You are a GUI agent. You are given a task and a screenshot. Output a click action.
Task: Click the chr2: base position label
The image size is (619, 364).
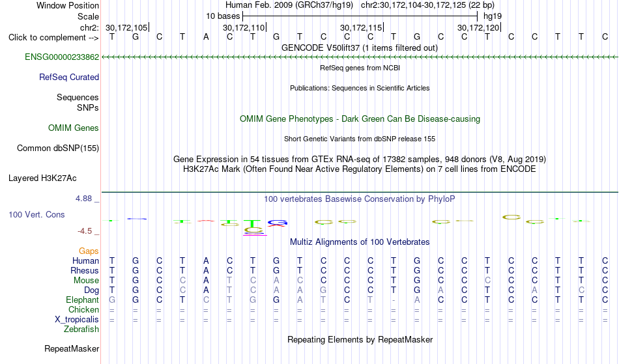[x=90, y=28]
